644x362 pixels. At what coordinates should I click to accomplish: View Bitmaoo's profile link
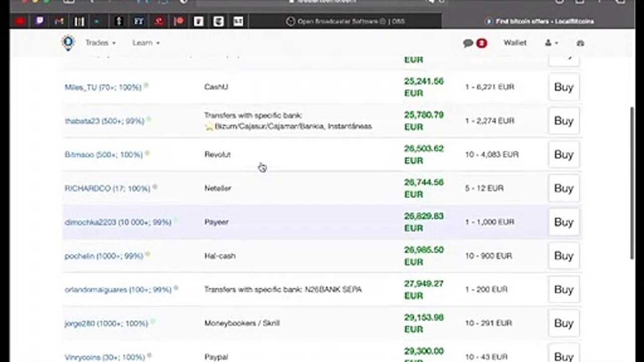[104, 155]
